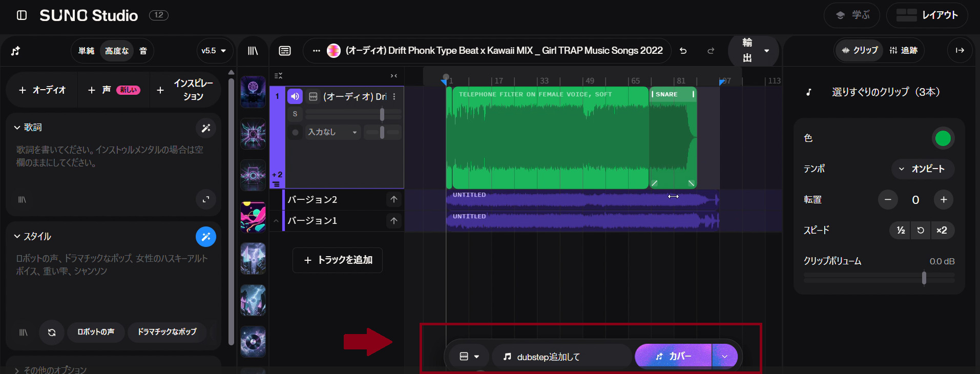
Task: Open the v5.5 model version dropdown
Action: pos(214,51)
